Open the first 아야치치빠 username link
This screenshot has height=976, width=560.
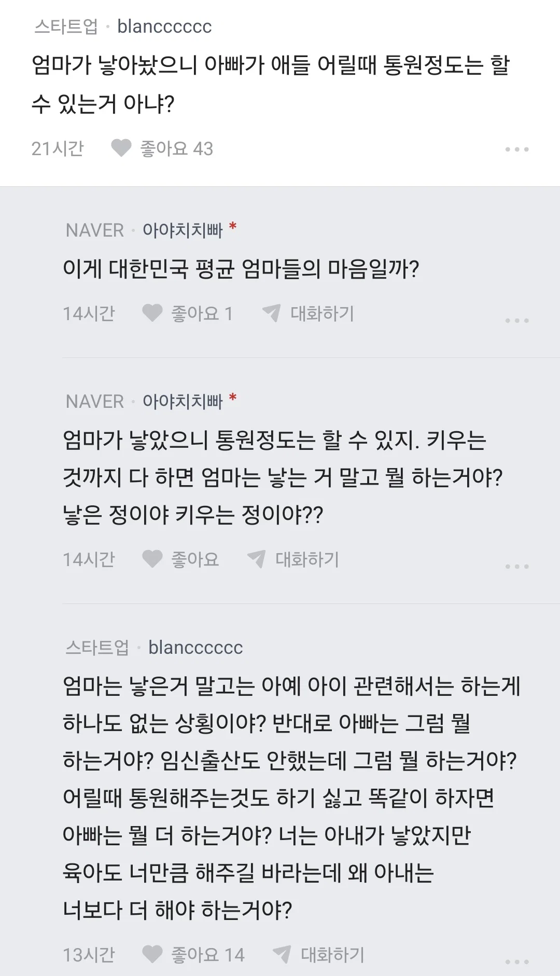[x=183, y=230]
